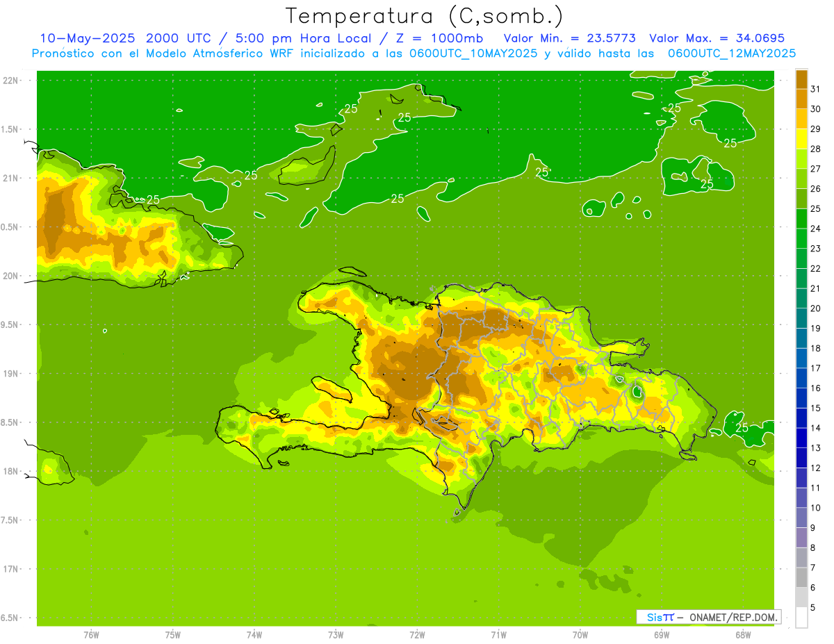Click the 21N latitude axis label

pyautogui.click(x=10, y=178)
